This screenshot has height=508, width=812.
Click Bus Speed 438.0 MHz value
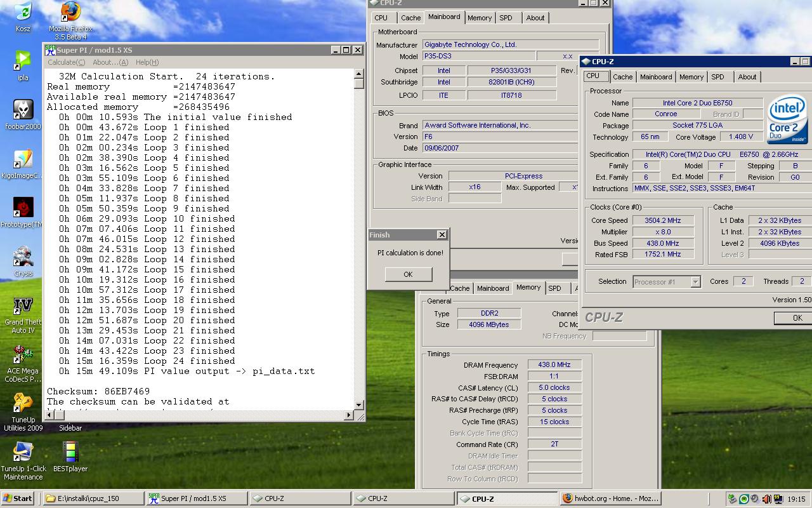coord(662,243)
